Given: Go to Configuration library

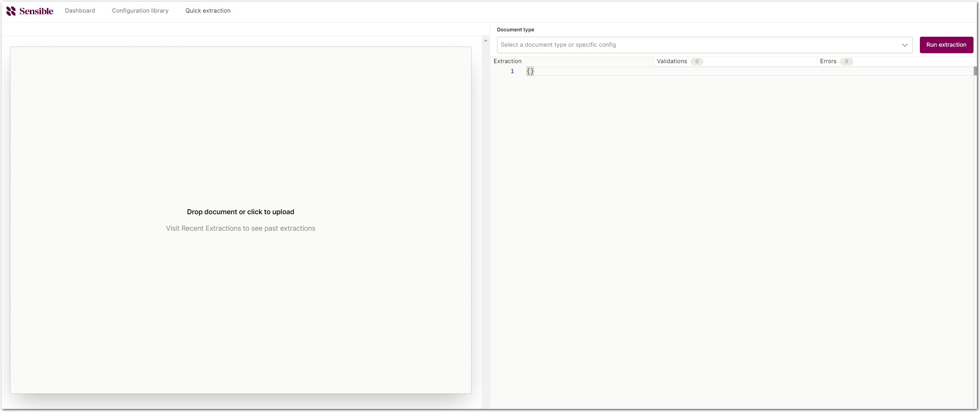Looking at the screenshot, I should coord(140,11).
